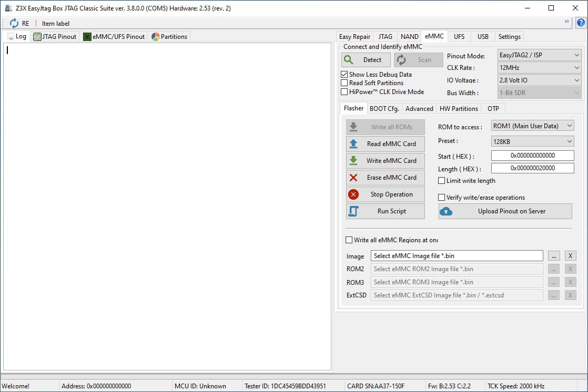Open the ROM to access dropdown
This screenshot has width=588, height=392.
pos(532,126)
